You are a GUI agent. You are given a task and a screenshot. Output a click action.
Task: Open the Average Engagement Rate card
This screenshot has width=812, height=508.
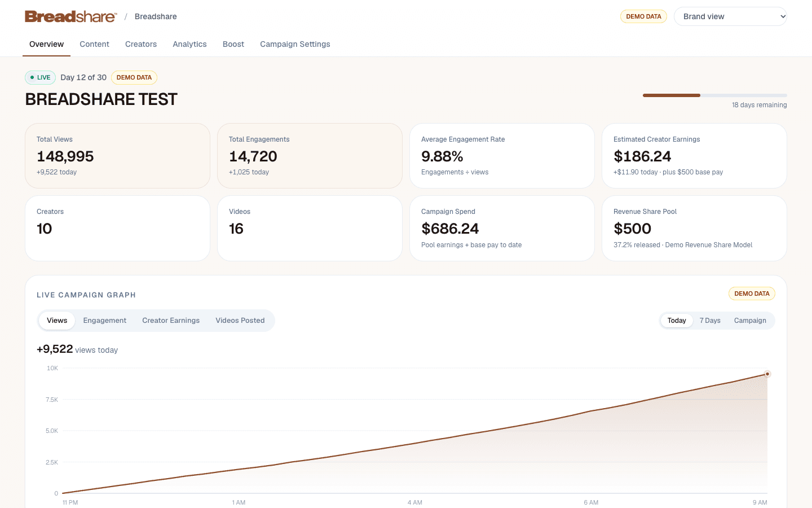tap(502, 156)
